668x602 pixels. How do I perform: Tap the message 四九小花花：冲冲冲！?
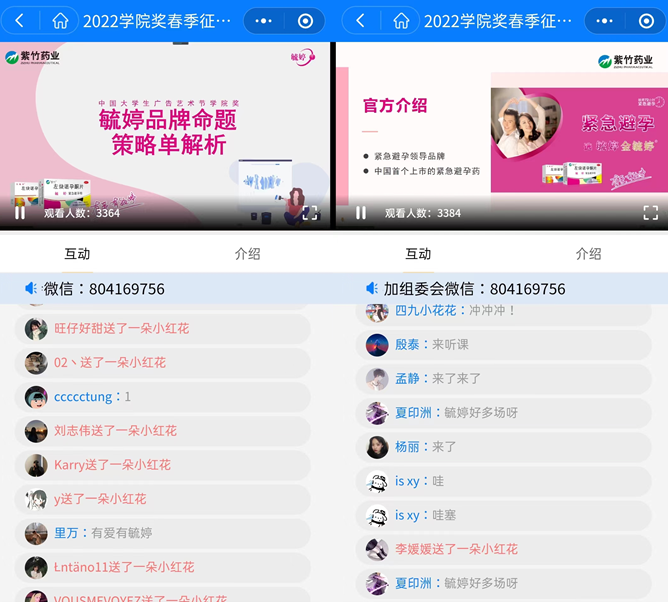pyautogui.click(x=504, y=314)
